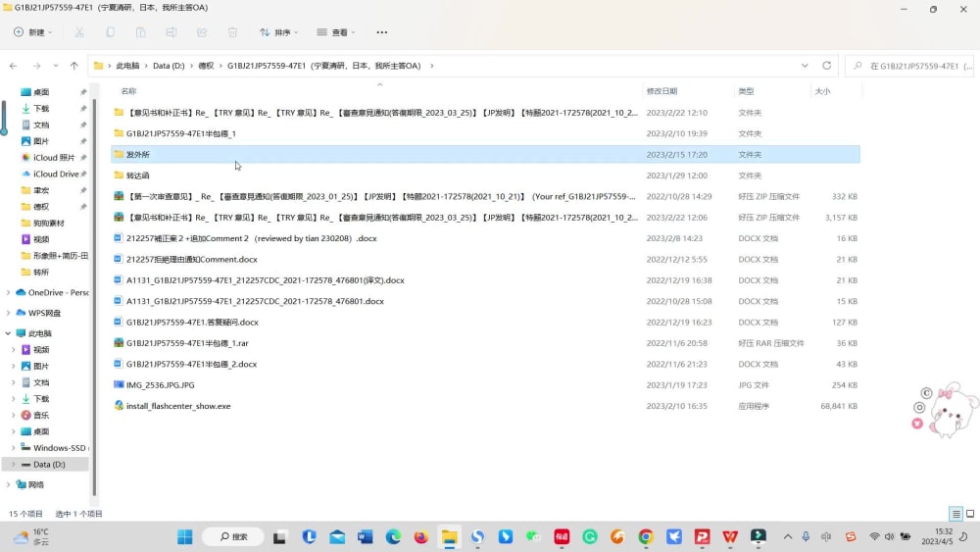
Task: Select the A1131 file ending with (译文).docx
Action: click(485, 280)
